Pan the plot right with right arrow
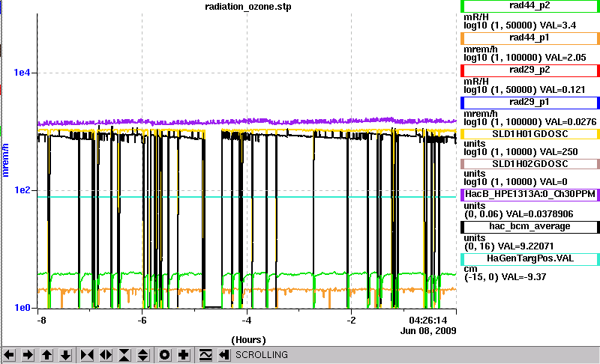This screenshot has width=600, height=364. (28, 355)
